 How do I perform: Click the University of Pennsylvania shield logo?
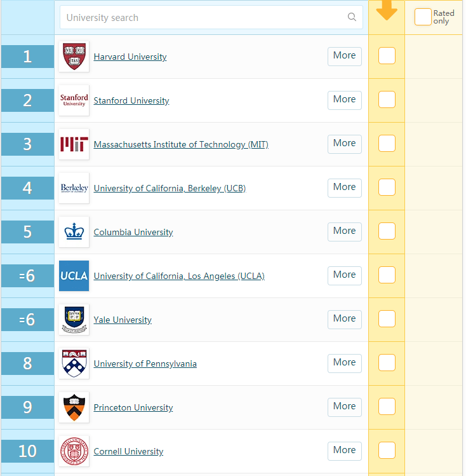[74, 364]
